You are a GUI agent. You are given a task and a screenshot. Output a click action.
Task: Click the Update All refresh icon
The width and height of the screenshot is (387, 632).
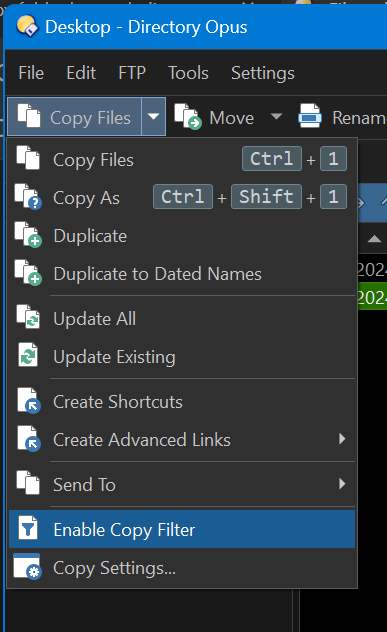click(28, 317)
